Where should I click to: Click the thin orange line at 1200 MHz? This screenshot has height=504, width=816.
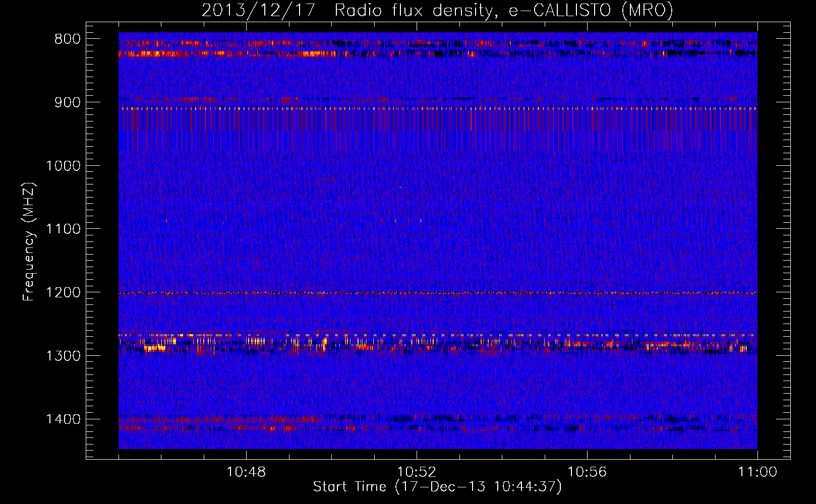click(x=438, y=293)
